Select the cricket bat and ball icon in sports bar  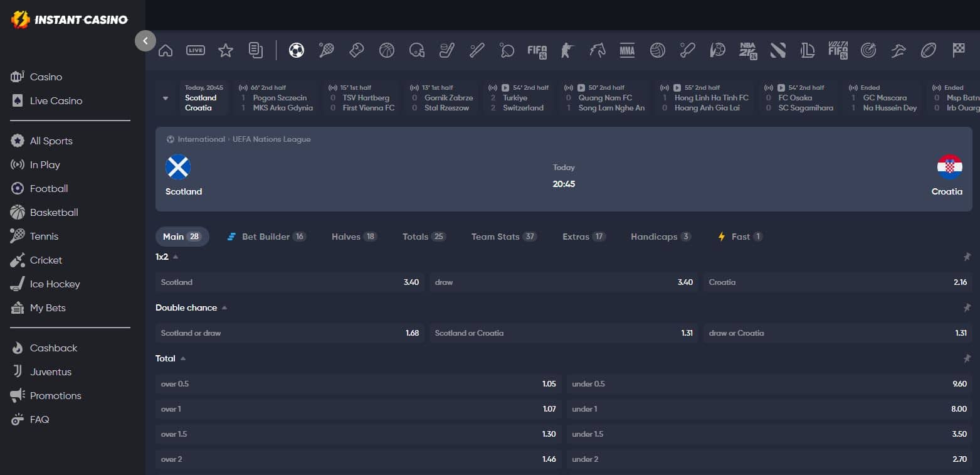click(688, 50)
